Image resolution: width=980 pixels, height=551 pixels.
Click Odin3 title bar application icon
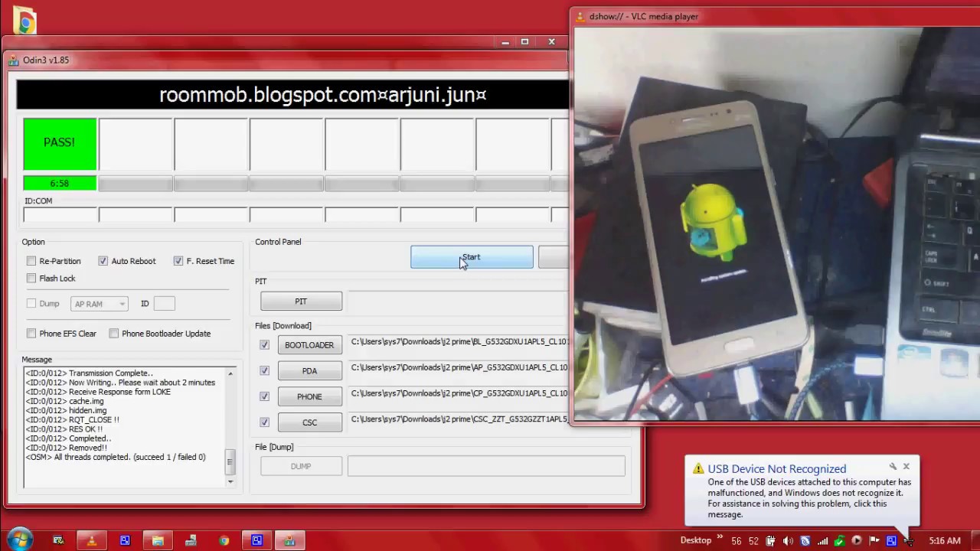tap(13, 60)
